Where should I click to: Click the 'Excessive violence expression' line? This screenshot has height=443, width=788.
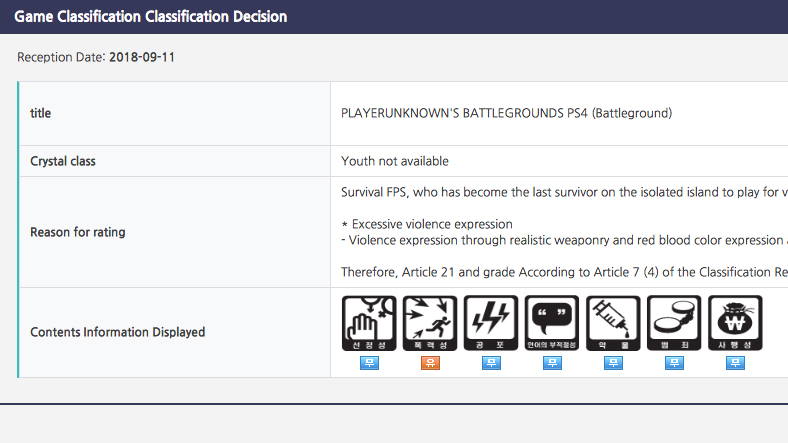427,224
